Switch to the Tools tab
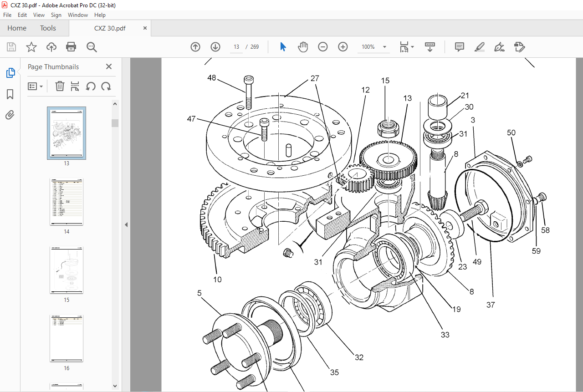Screen dimensions: 583x392 point(48,28)
